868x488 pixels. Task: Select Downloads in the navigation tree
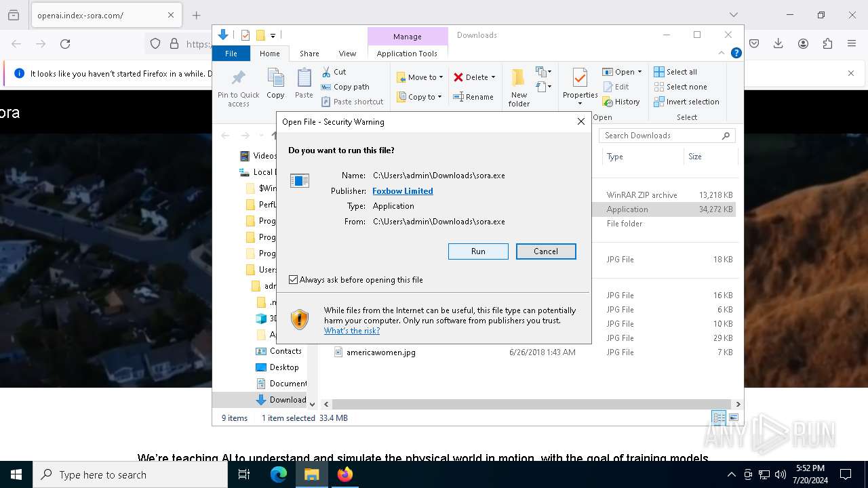coord(281,400)
